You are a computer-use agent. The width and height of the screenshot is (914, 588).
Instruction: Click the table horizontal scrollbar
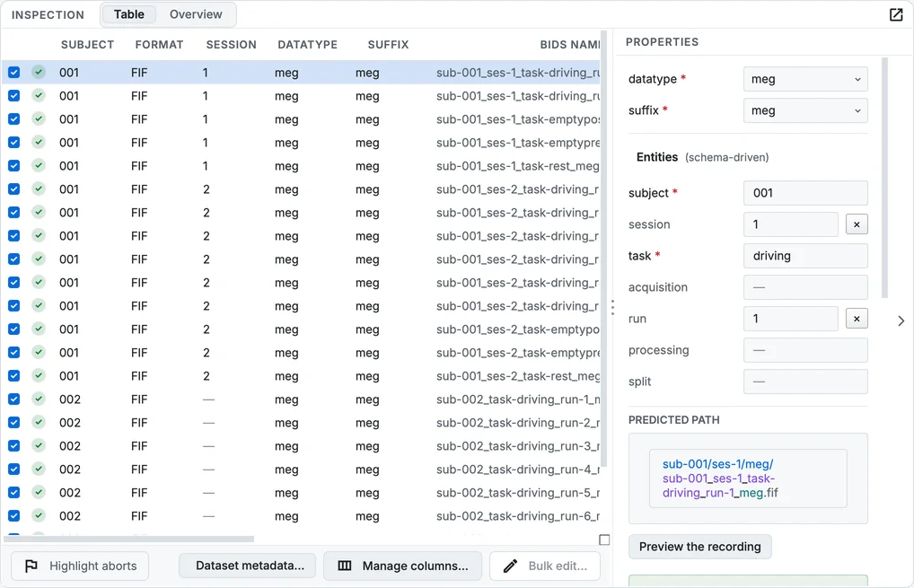tap(128, 539)
